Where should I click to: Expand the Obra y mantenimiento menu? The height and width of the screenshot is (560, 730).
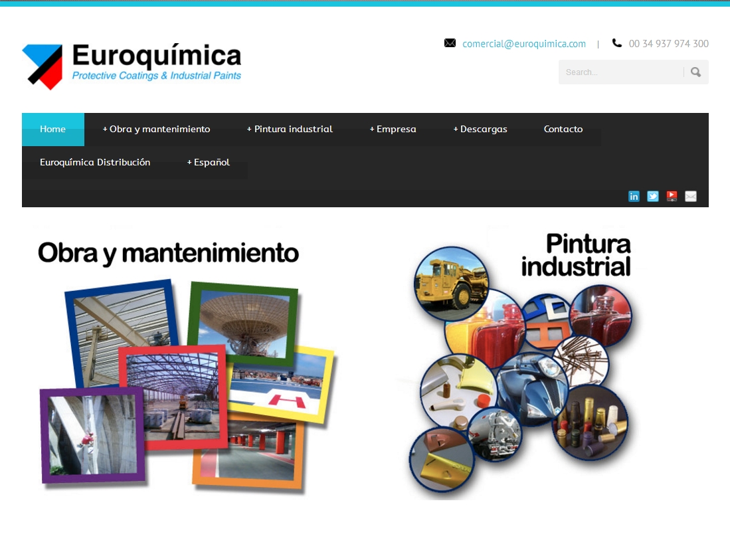point(156,129)
